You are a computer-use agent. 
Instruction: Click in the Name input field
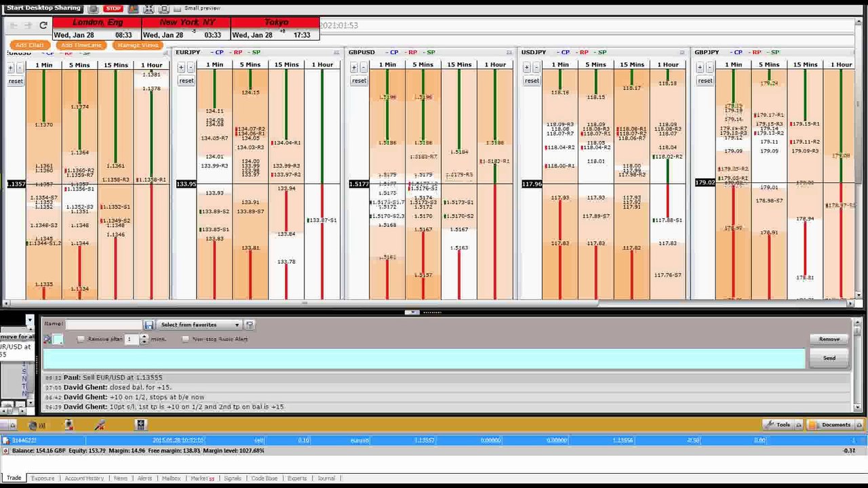tap(104, 325)
